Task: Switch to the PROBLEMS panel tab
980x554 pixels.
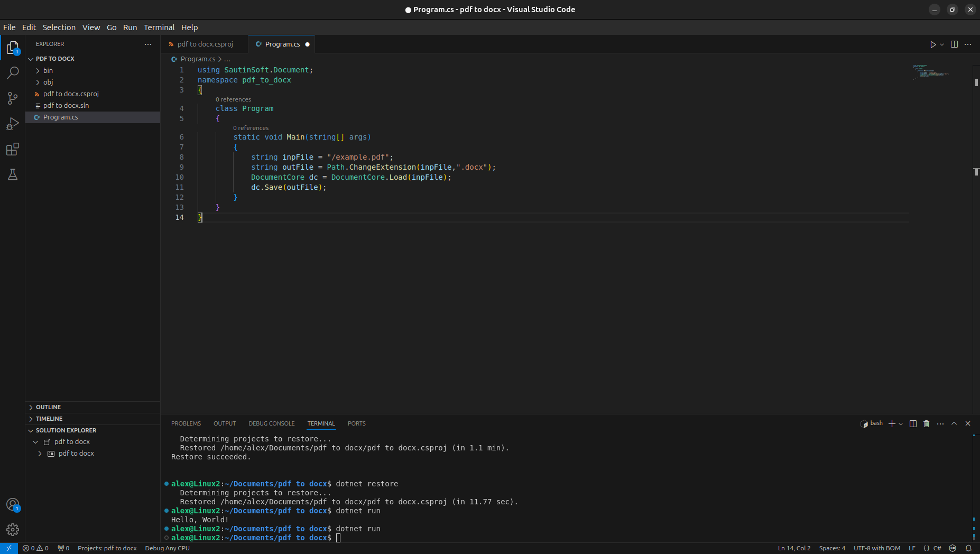Action: pyautogui.click(x=186, y=423)
